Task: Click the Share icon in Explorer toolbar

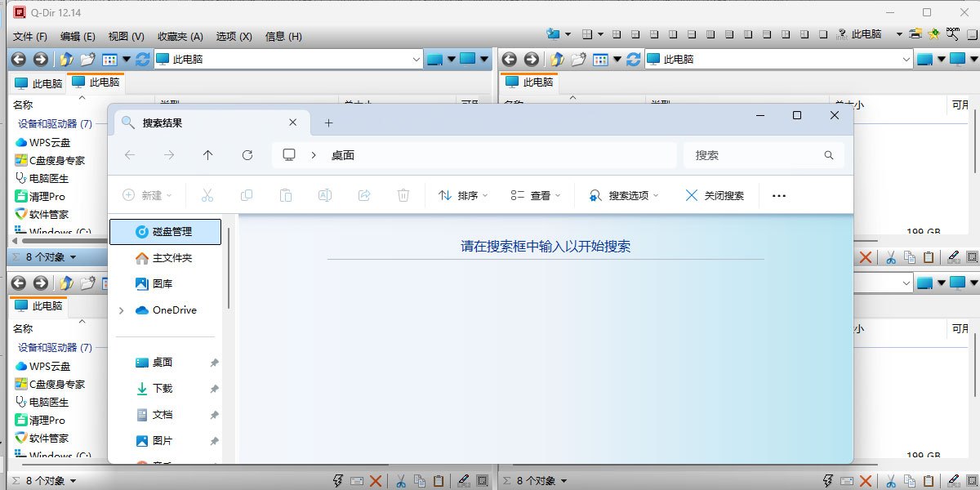Action: click(x=363, y=195)
